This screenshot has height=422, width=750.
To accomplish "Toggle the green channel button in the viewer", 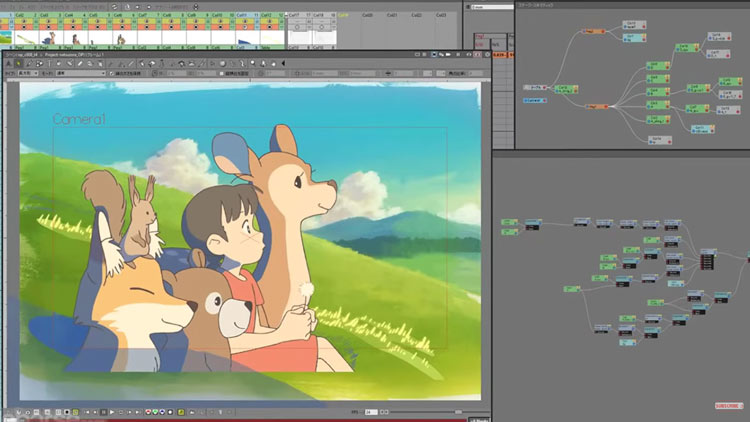I will click(x=155, y=412).
